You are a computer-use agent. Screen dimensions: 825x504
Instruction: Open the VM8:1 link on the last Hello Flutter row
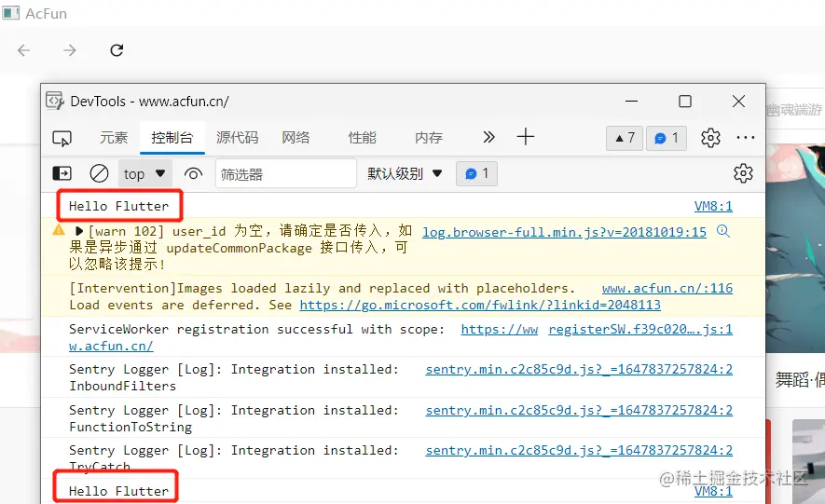(713, 491)
